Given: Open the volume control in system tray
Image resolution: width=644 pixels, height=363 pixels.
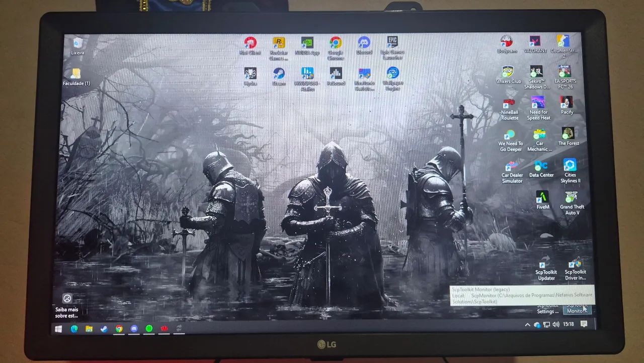Looking at the screenshot, I should [x=556, y=325].
